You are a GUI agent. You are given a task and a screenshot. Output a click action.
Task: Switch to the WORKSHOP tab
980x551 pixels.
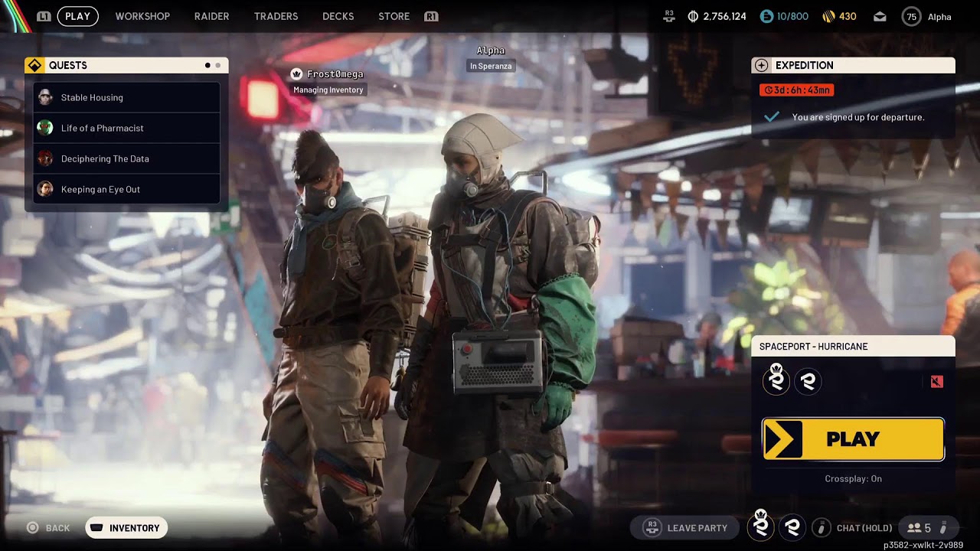tap(142, 16)
